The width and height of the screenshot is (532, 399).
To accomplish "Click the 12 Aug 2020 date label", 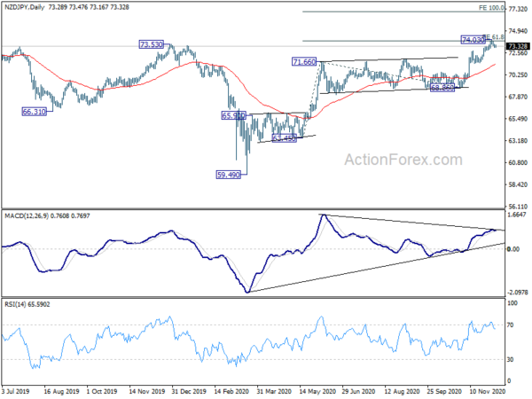I will point(402,391).
